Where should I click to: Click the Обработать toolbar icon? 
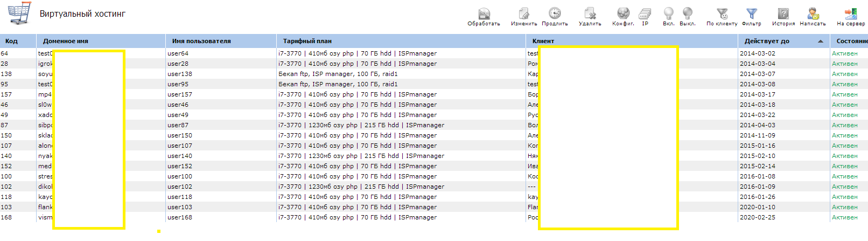484,15
